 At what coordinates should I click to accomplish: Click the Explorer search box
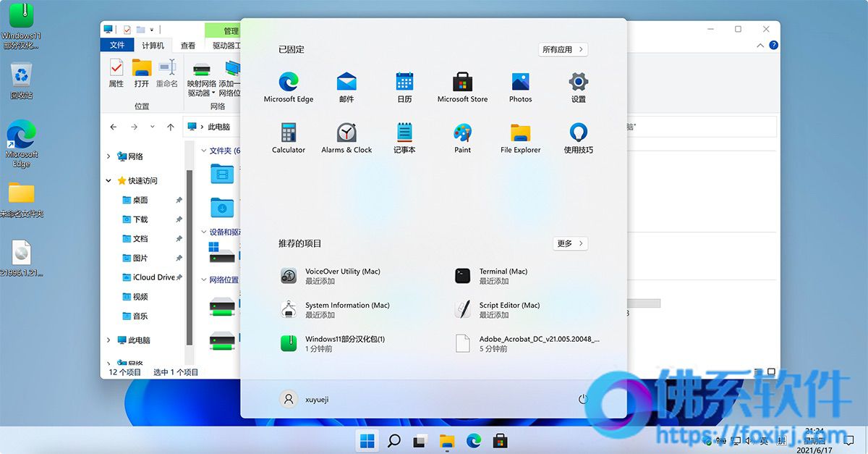pyautogui.click(x=701, y=127)
